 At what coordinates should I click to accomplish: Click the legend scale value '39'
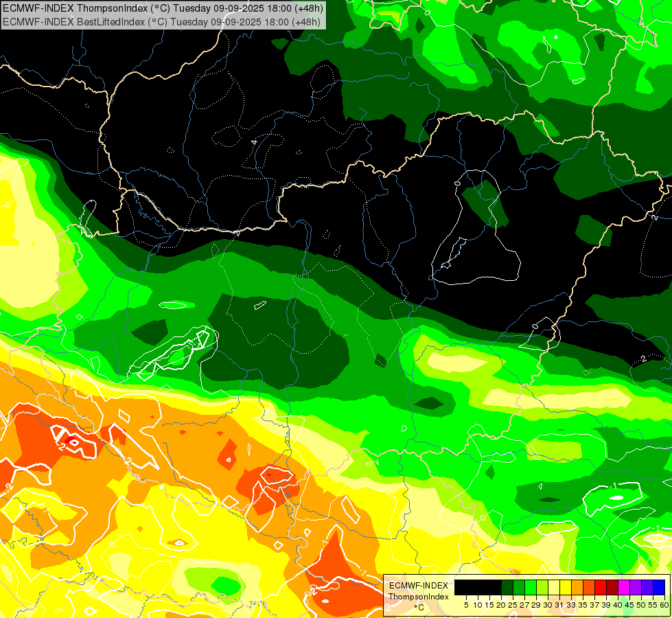(606, 605)
